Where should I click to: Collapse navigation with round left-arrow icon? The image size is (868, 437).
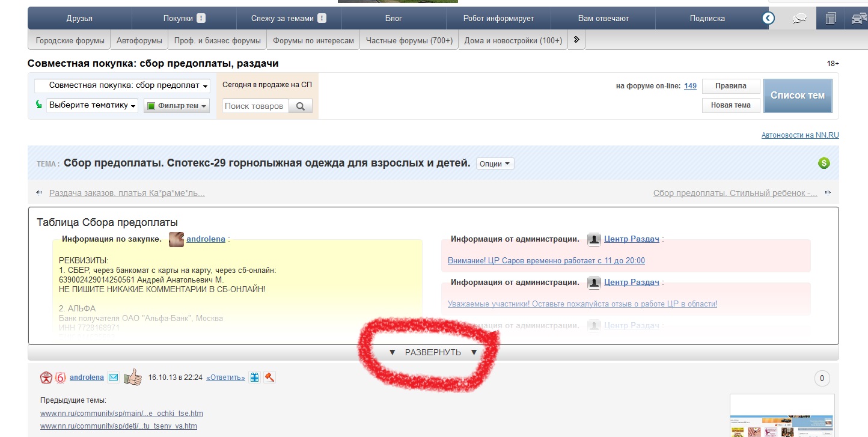pyautogui.click(x=768, y=18)
